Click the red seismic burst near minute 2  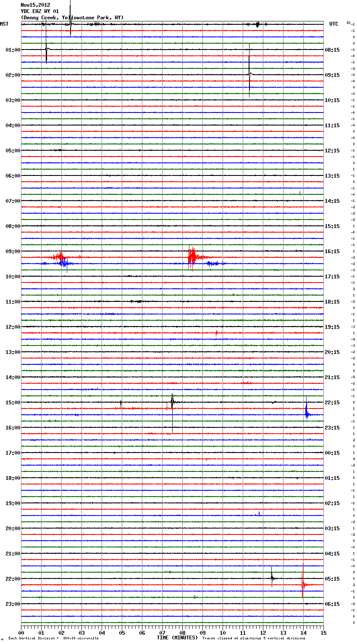(x=60, y=257)
